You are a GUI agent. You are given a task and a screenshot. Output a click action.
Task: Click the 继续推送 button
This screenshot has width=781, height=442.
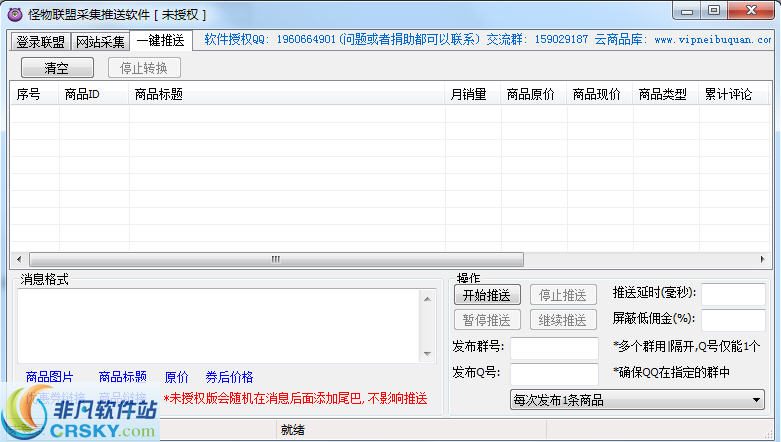click(563, 320)
